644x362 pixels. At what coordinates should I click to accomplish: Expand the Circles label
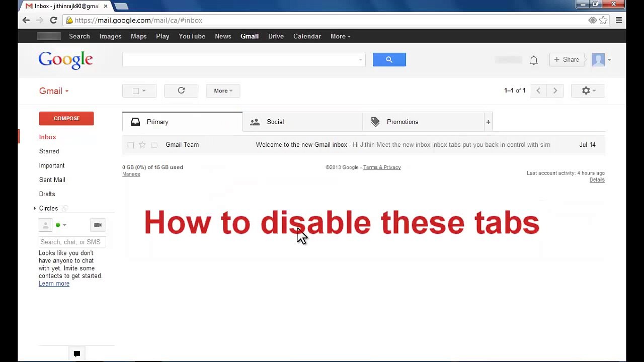tap(35, 208)
